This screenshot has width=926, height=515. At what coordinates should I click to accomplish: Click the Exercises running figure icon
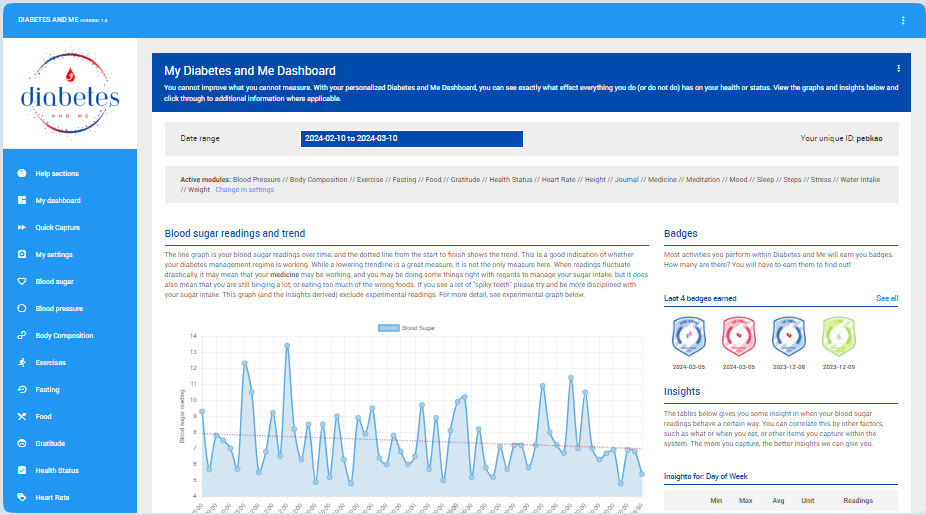[x=22, y=362]
